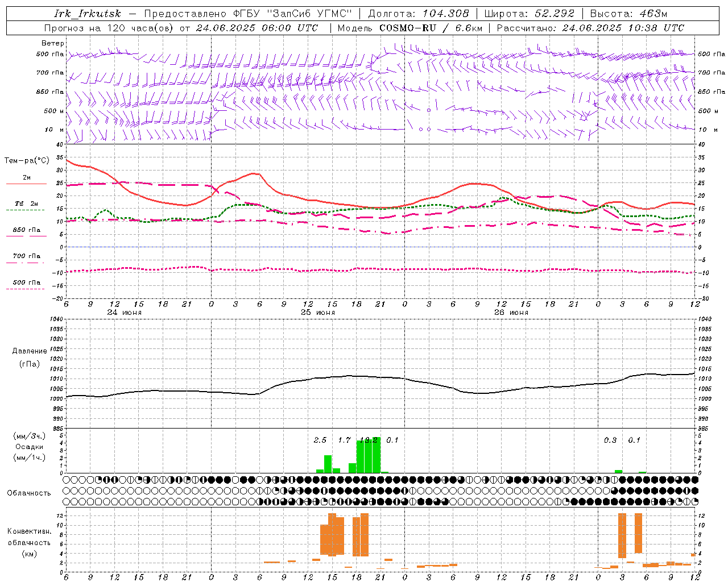The image size is (728, 582).
Task: Click the 1.7 precipitation total
Action: pyautogui.click(x=344, y=440)
